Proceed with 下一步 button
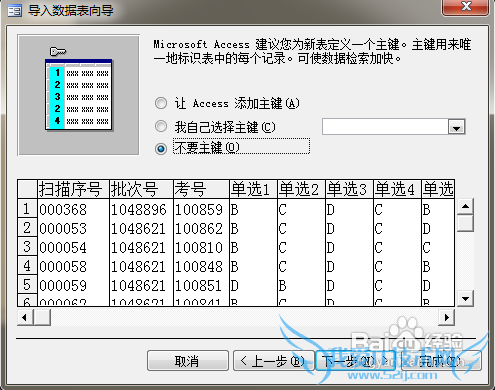495x390 pixels. pos(356,361)
